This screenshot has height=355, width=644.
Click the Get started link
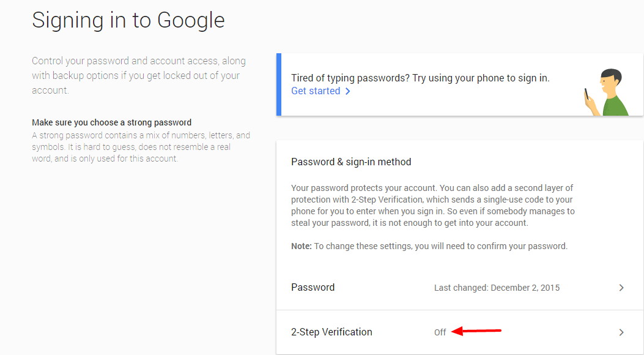click(x=315, y=91)
